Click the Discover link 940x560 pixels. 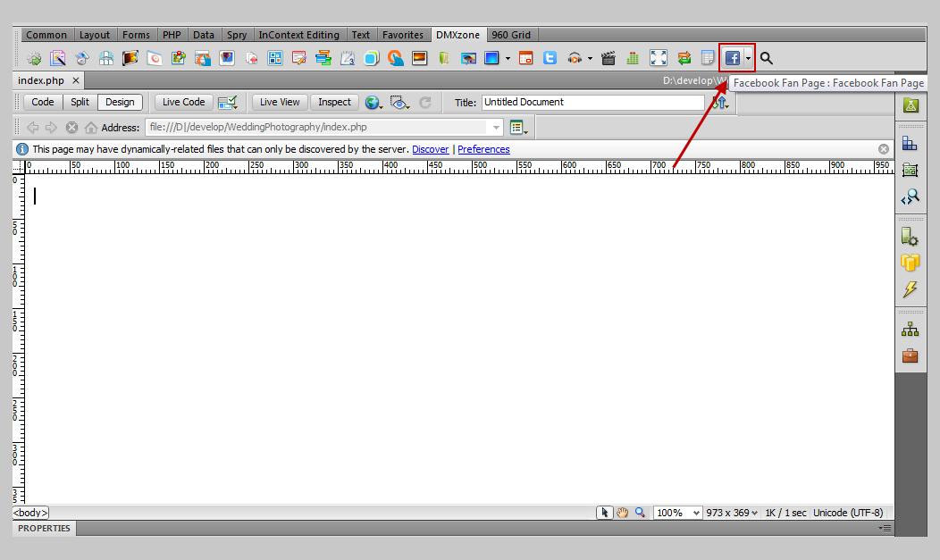pyautogui.click(x=431, y=149)
